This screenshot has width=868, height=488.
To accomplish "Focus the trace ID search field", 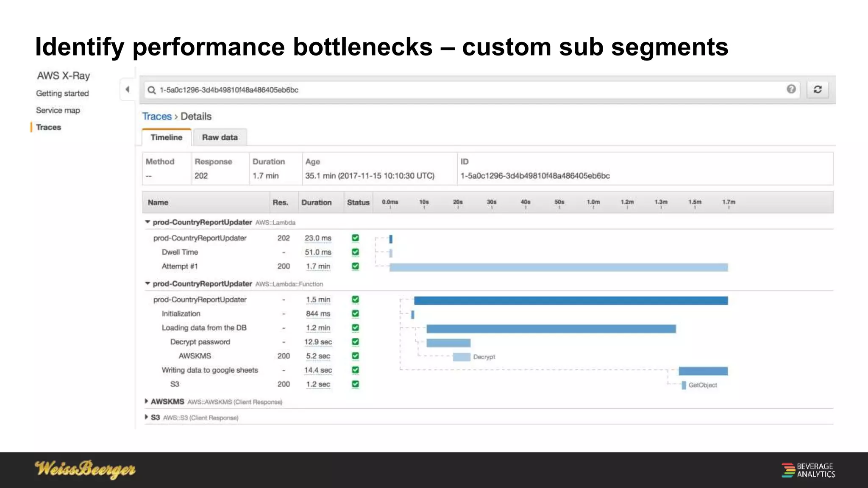I will coord(472,90).
